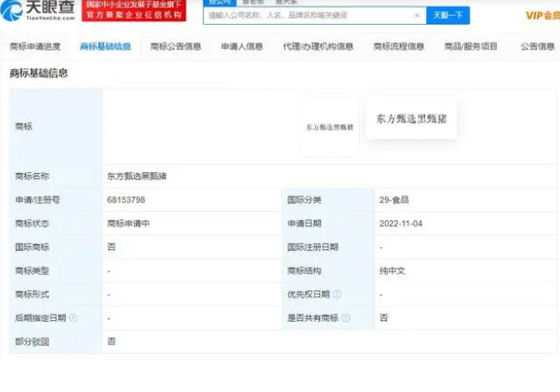Click the help icon next to 后期指定日期
Screen dimensions: 560x392
74,318
